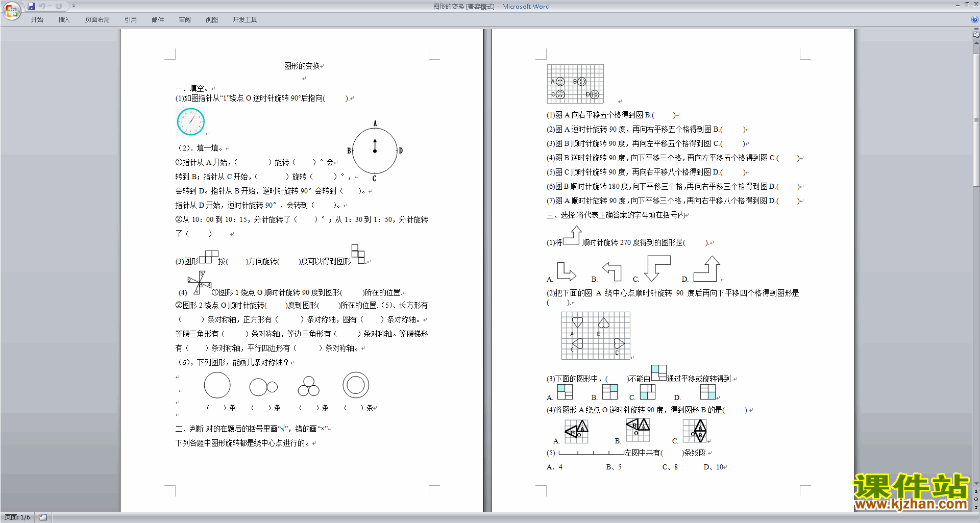Click arrow option A in question 1

(566, 271)
